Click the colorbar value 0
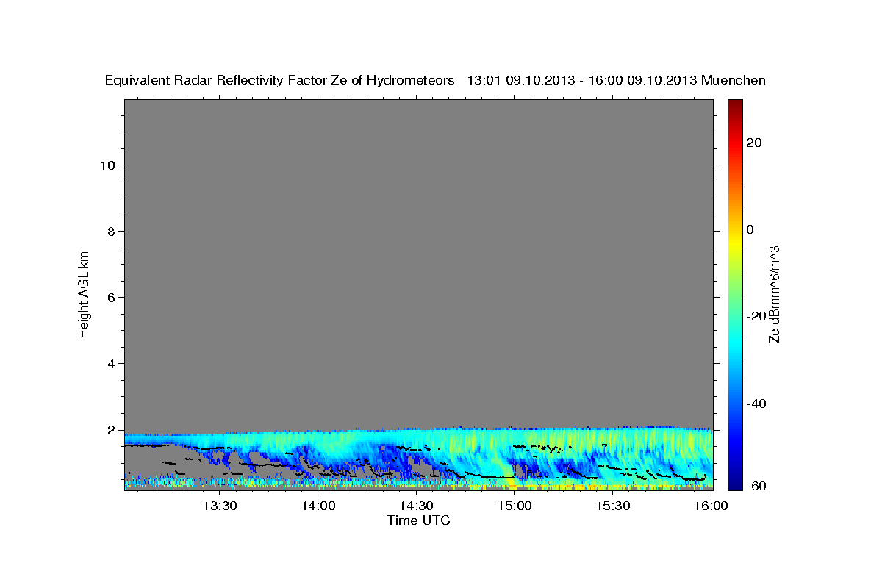 coord(750,229)
